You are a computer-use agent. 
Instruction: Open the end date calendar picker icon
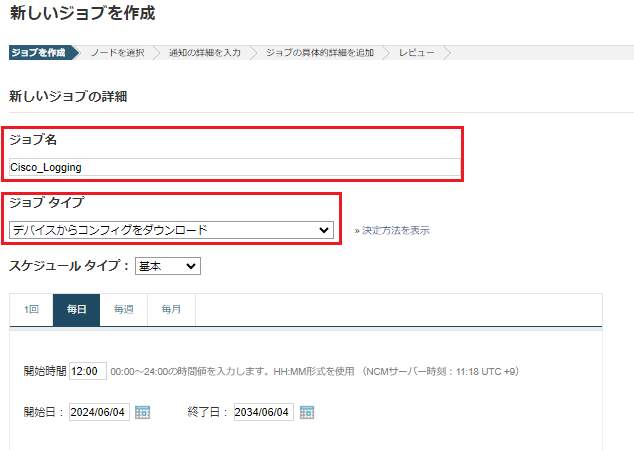pos(307,412)
